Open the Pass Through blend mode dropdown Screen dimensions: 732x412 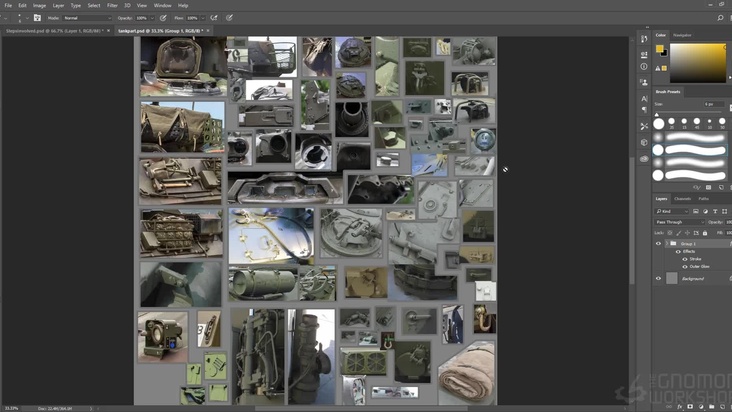[679, 222]
